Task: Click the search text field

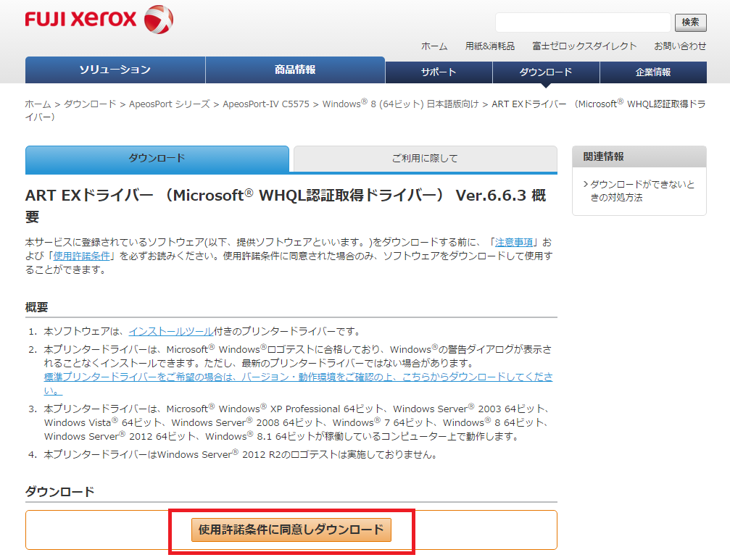Action: (x=583, y=22)
